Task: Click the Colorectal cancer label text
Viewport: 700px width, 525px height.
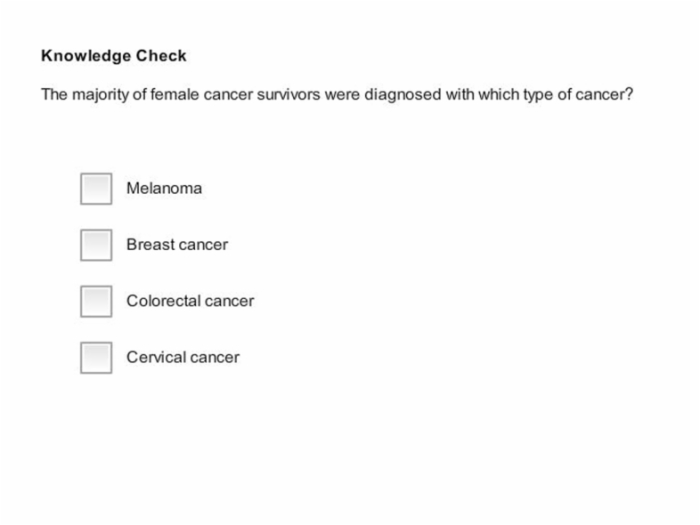Action: (x=190, y=301)
